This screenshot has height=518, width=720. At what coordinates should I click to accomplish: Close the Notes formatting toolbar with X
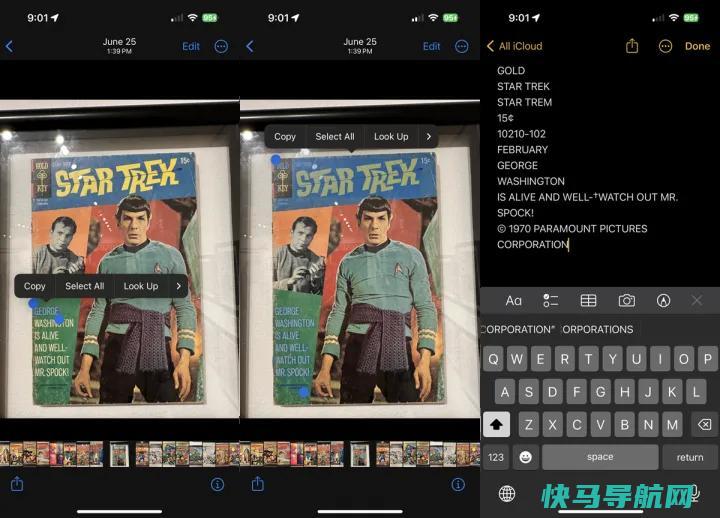tap(697, 301)
